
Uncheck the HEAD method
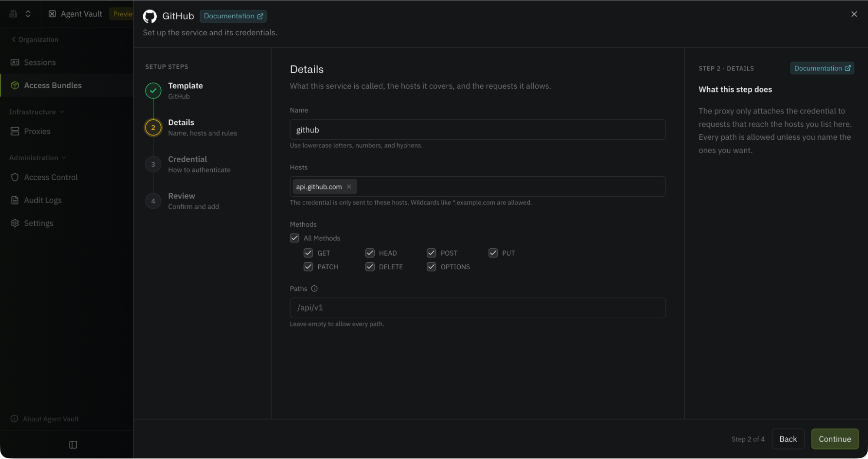(370, 253)
